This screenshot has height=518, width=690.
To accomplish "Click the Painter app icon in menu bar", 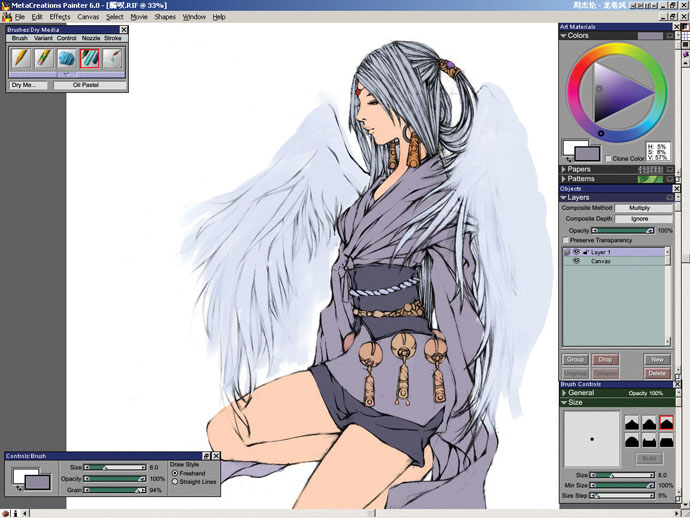I will pos(6,17).
